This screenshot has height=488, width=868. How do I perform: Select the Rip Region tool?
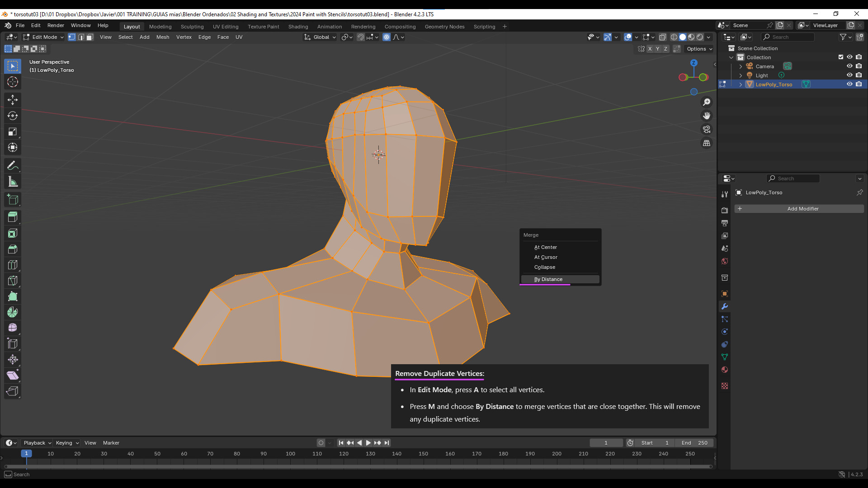pyautogui.click(x=13, y=391)
